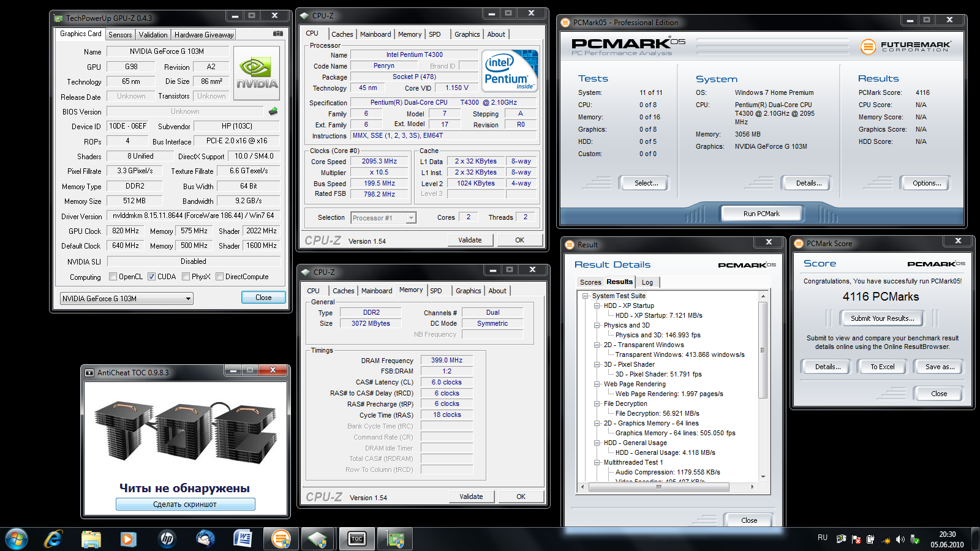Open the Hardware Giveaway tab
The image size is (980, 551).
[x=204, y=35]
